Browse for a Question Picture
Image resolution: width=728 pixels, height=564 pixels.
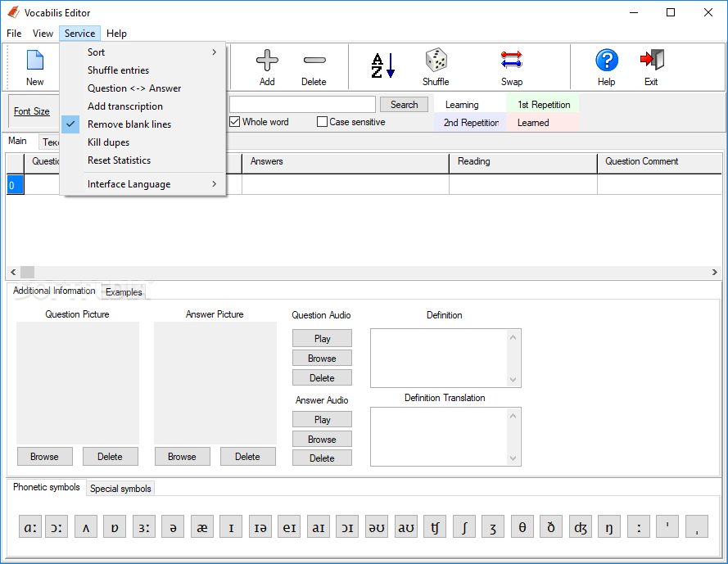[x=44, y=456]
